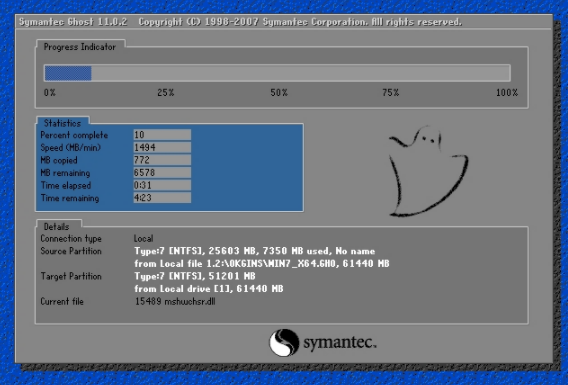Image resolution: width=568 pixels, height=385 pixels.
Task: Click the Connection type value Local
Action: tap(143, 239)
